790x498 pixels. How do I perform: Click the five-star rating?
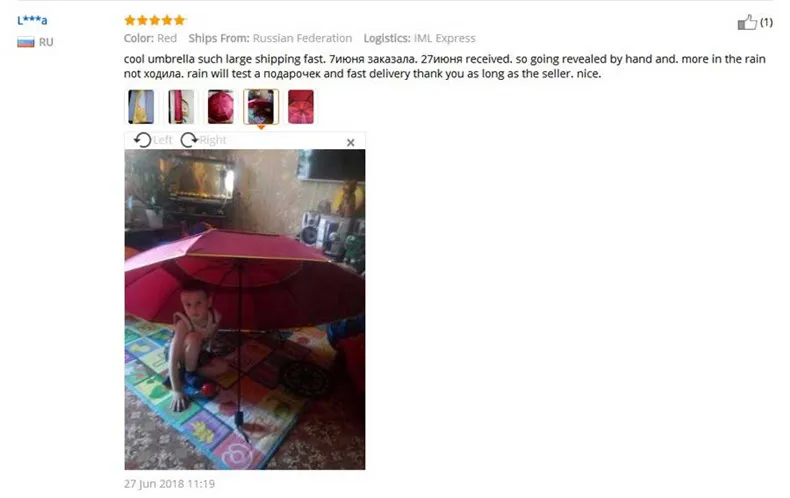(x=155, y=20)
